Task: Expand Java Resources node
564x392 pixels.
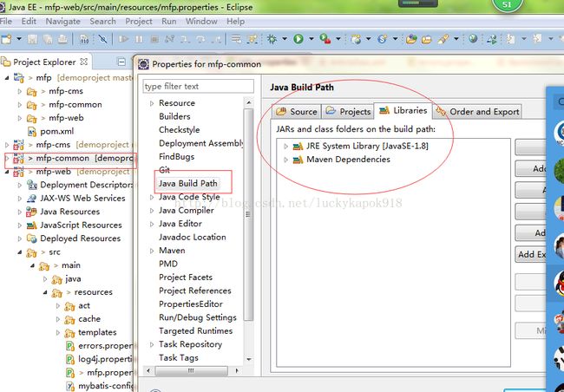Action: point(20,212)
